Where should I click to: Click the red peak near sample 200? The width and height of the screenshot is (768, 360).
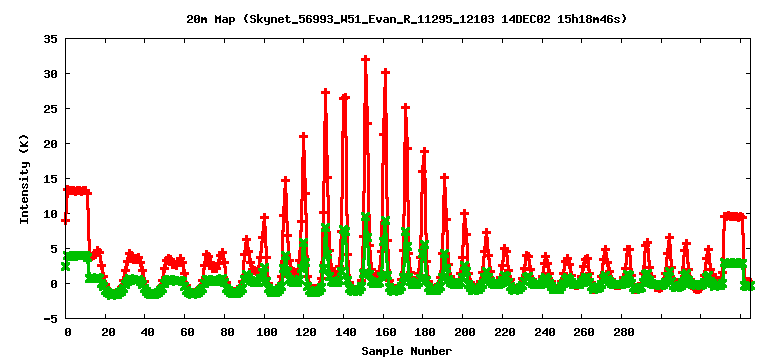pos(464,213)
